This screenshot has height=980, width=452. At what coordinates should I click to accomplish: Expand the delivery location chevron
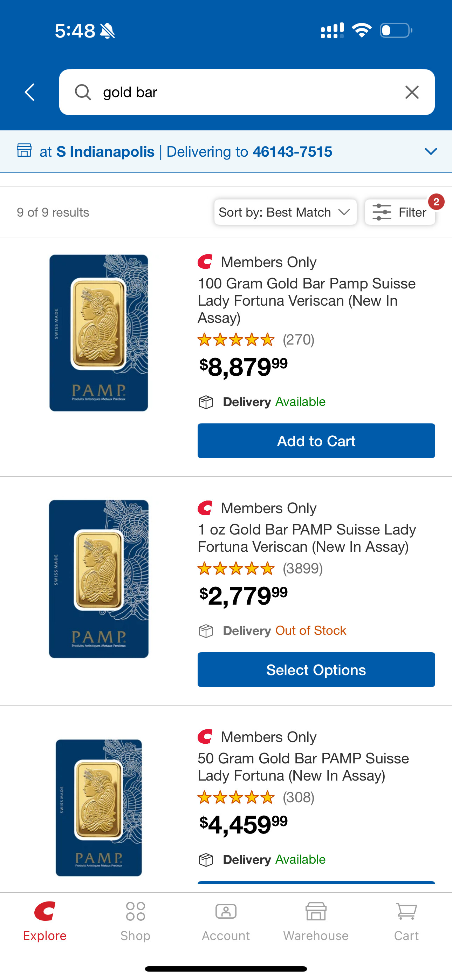coord(430,151)
